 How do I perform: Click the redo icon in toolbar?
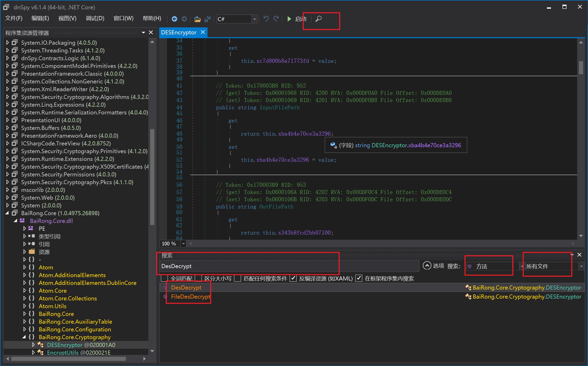pos(276,19)
